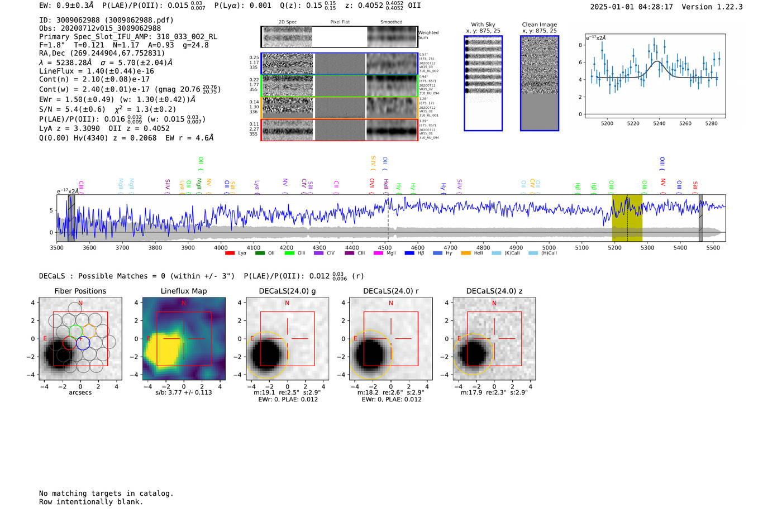Click the 'arcsecs' axis label under Fiber Positions
Screen dimensions: 782x532
[80, 392]
